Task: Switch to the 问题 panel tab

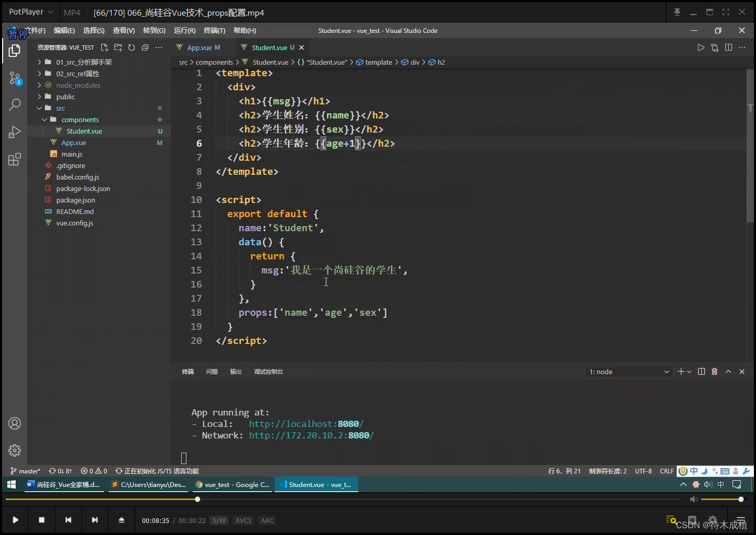Action: [x=212, y=372]
